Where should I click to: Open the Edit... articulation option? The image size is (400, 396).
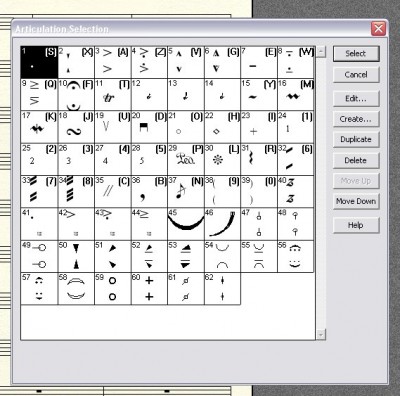pyautogui.click(x=356, y=99)
